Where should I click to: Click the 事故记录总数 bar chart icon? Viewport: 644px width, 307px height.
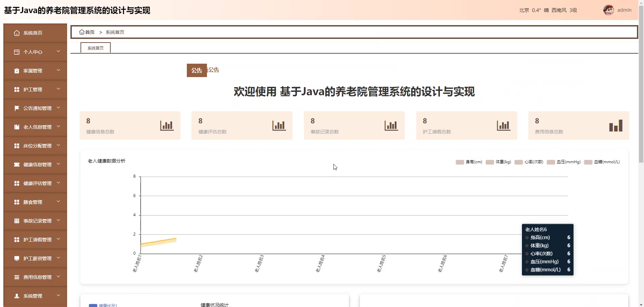click(391, 125)
